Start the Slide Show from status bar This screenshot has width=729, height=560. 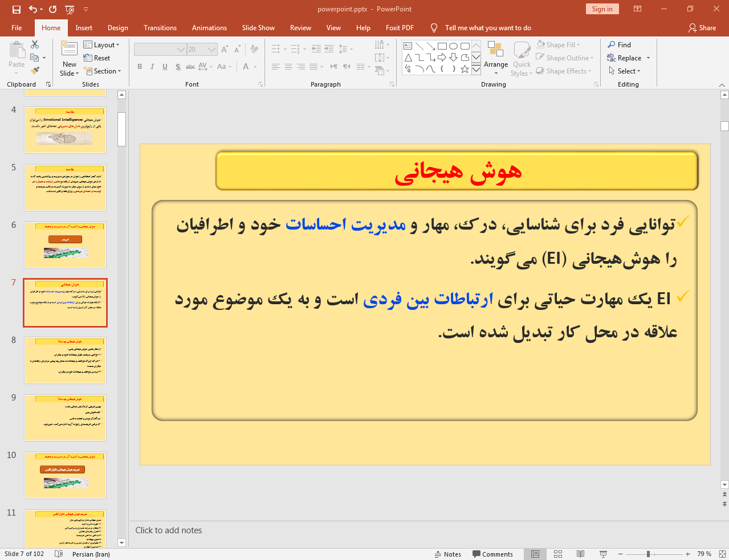[603, 554]
